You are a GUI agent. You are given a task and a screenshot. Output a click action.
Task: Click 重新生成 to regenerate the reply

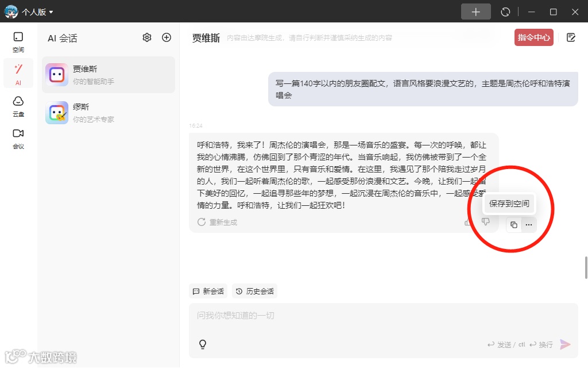point(218,223)
